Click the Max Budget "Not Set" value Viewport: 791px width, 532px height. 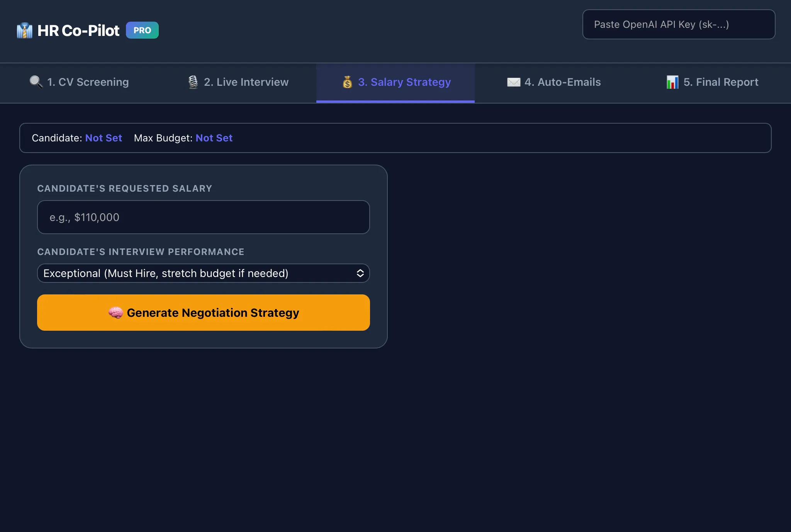[214, 138]
